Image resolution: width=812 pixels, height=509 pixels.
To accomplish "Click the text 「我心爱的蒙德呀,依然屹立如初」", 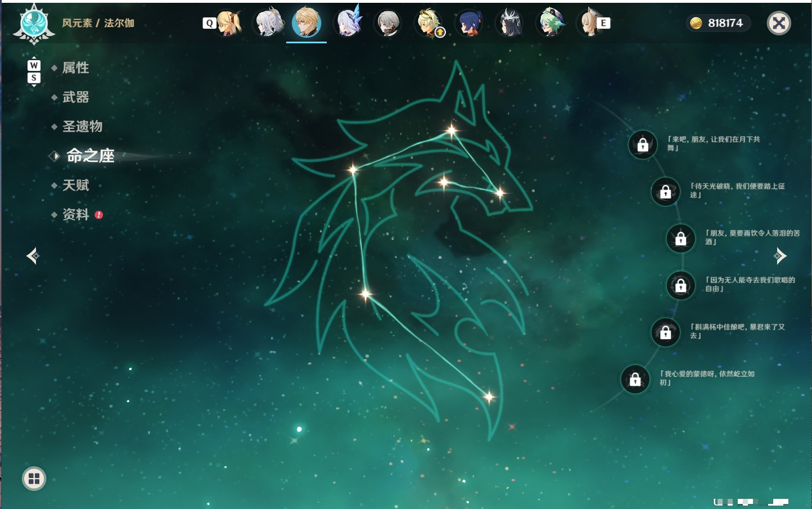I will (x=707, y=378).
